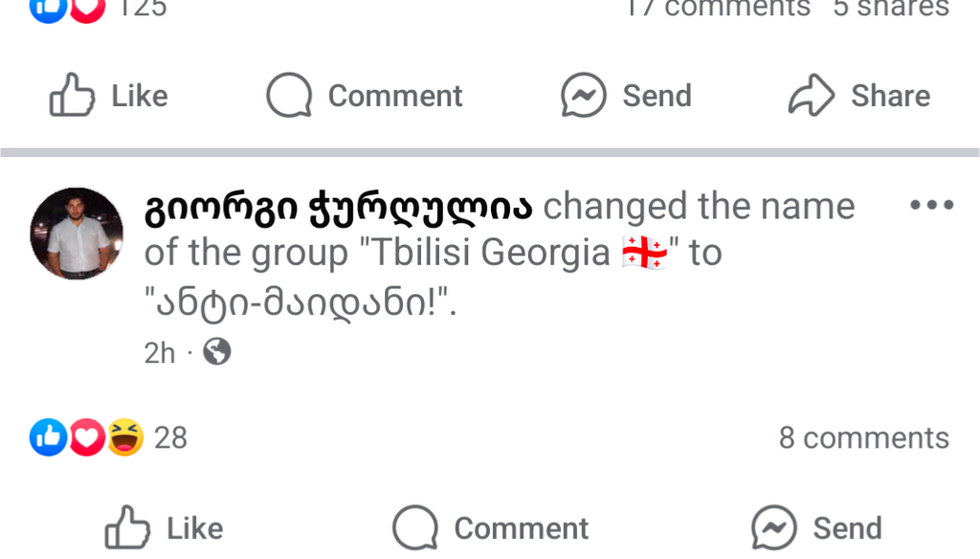Tap the heart Love reaction icon on the bottom post
Screen dimensions: 980x559
(87, 438)
